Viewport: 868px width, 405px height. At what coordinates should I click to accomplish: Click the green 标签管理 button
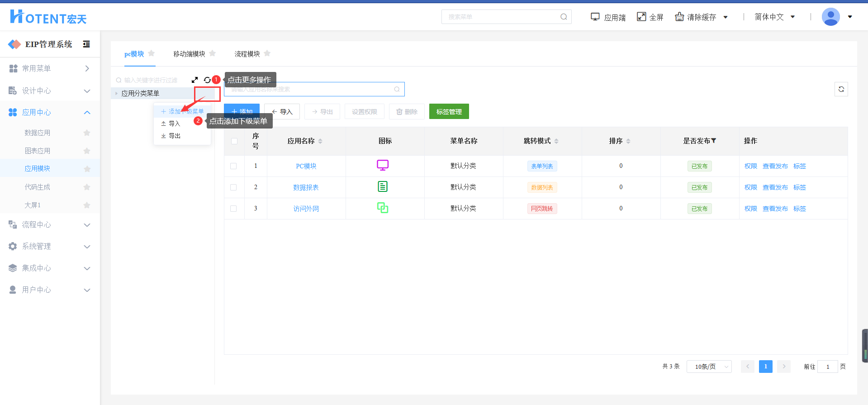coord(449,112)
